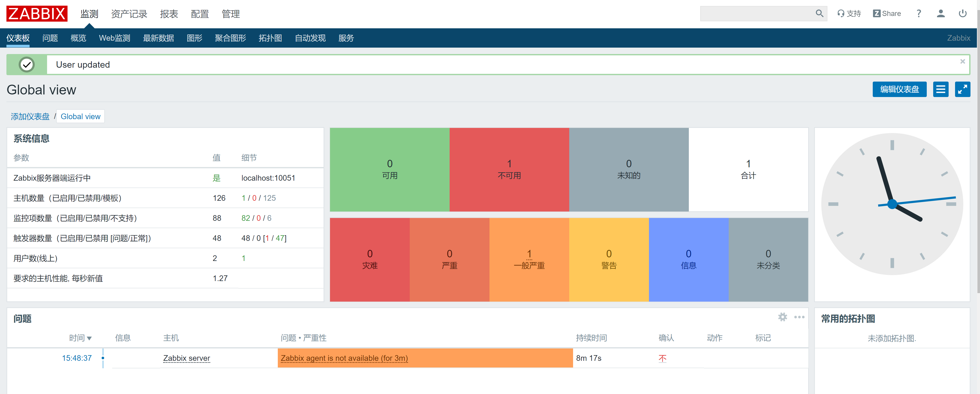Click the Zabbix logo
Viewport: 980px width, 394px height.
tap(37, 14)
